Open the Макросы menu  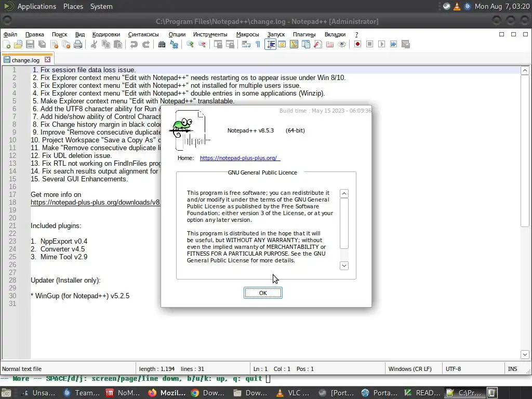tap(248, 34)
